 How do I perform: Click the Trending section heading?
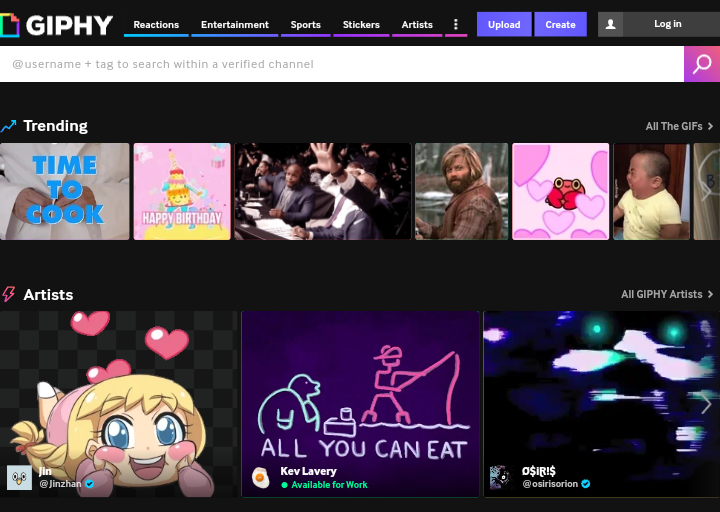coord(56,126)
